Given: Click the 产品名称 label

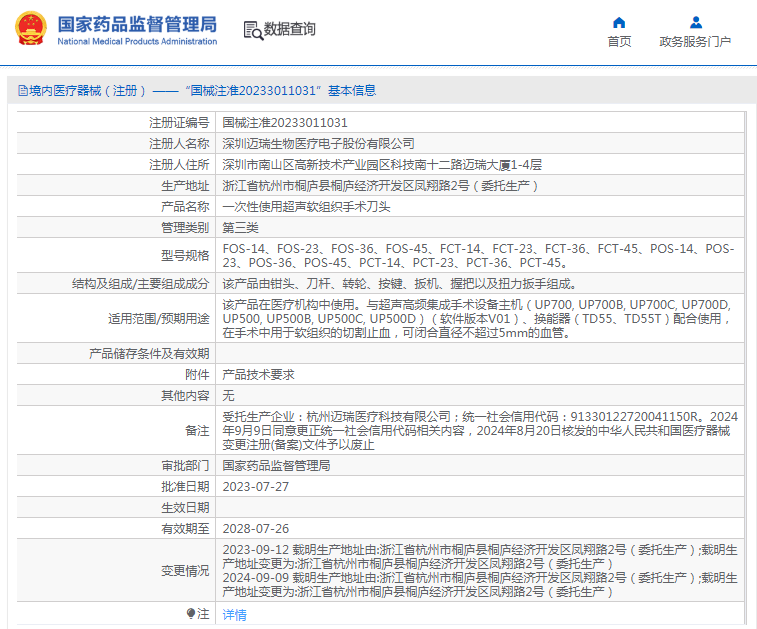Looking at the screenshot, I should click(185, 207).
